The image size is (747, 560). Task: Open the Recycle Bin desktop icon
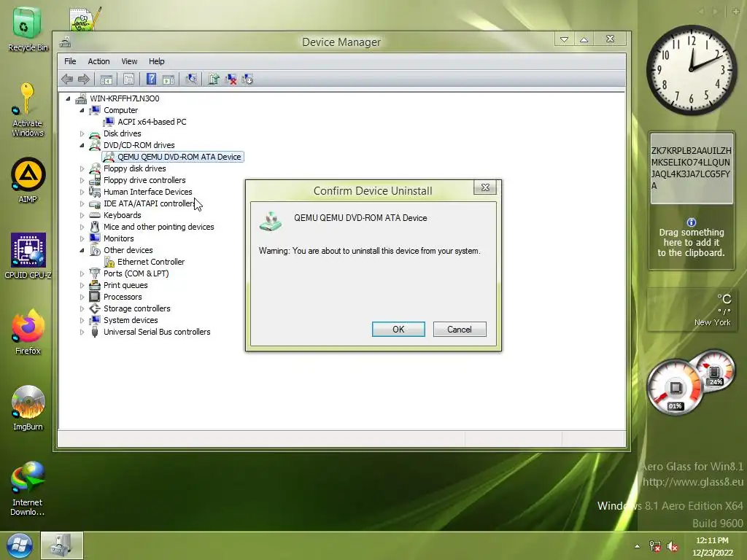(x=28, y=29)
